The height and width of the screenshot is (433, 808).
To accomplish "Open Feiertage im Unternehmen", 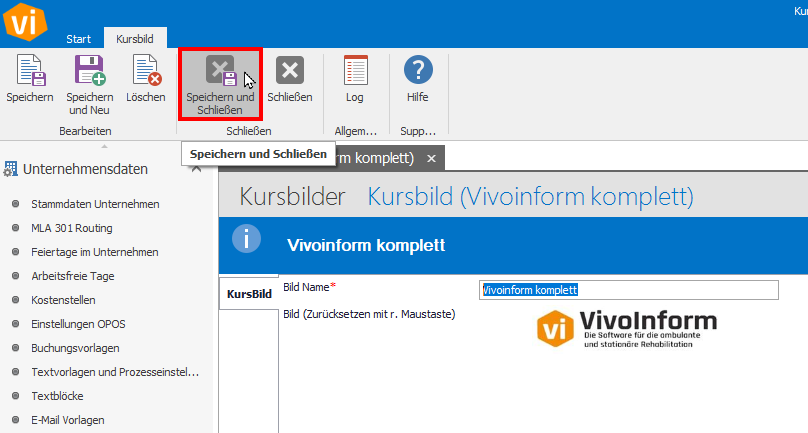I will (x=95, y=252).
